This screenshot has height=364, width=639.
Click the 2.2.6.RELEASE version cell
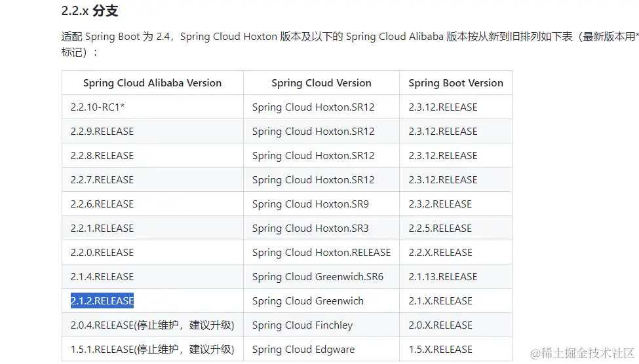pos(102,204)
